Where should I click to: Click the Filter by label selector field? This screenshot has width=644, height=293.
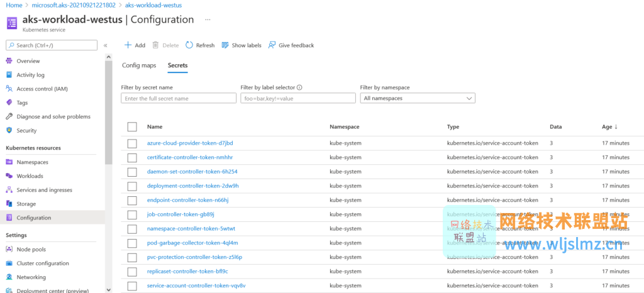pos(297,98)
